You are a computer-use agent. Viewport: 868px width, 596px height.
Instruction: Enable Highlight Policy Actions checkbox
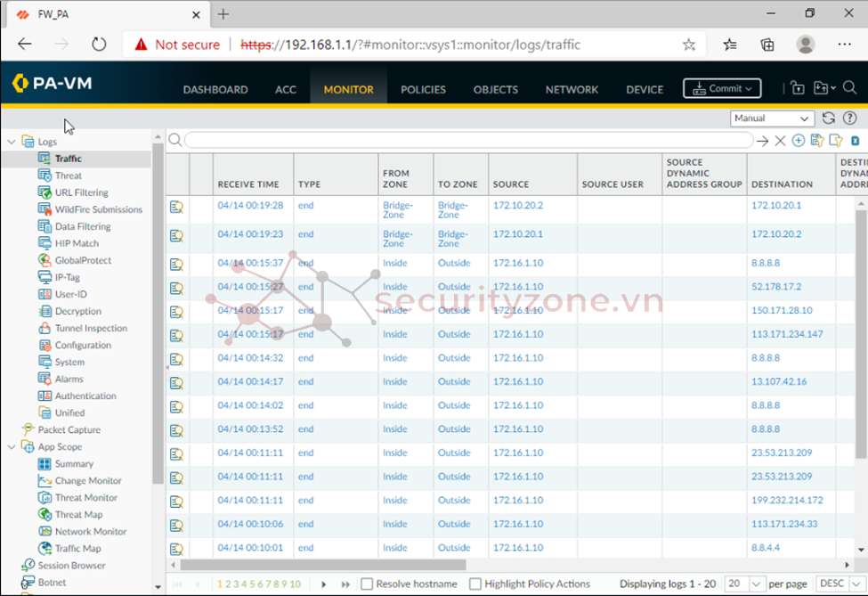(475, 584)
